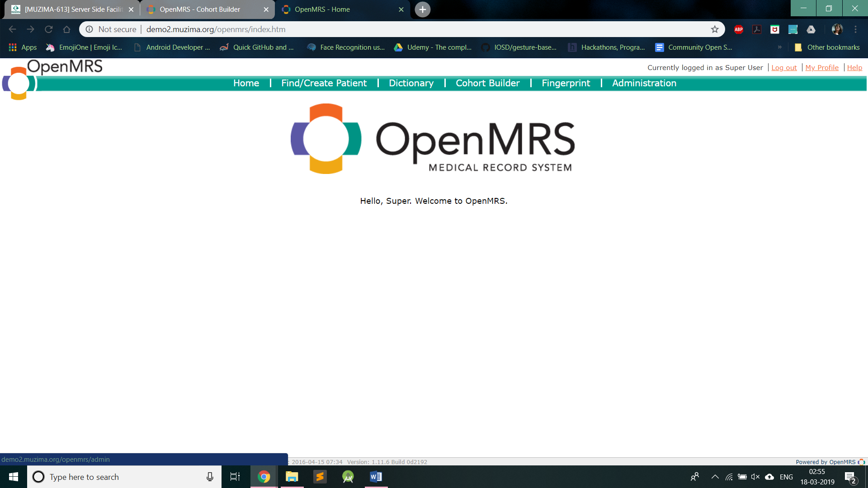
Task: Open the Apps bookmarks shortcut
Action: pyautogui.click(x=23, y=47)
